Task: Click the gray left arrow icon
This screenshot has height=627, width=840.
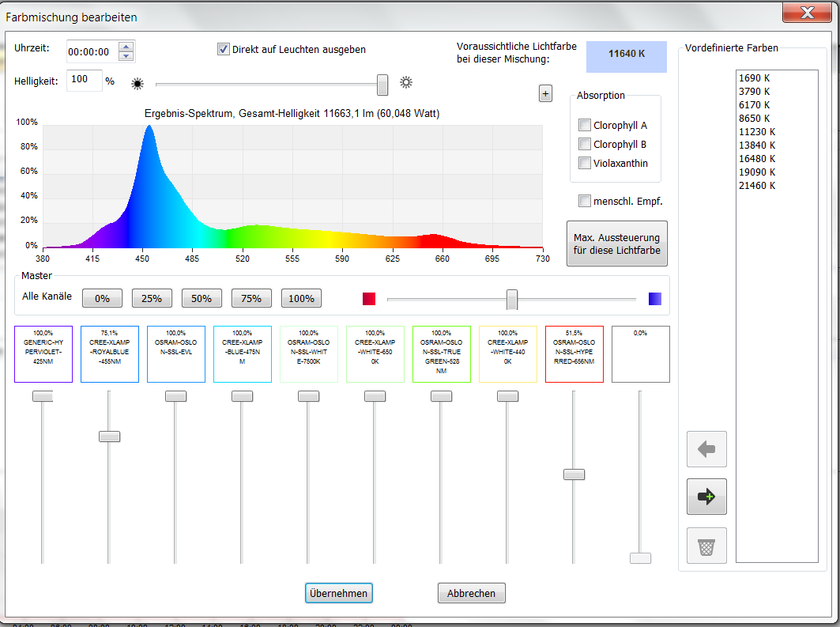Action: pos(706,449)
